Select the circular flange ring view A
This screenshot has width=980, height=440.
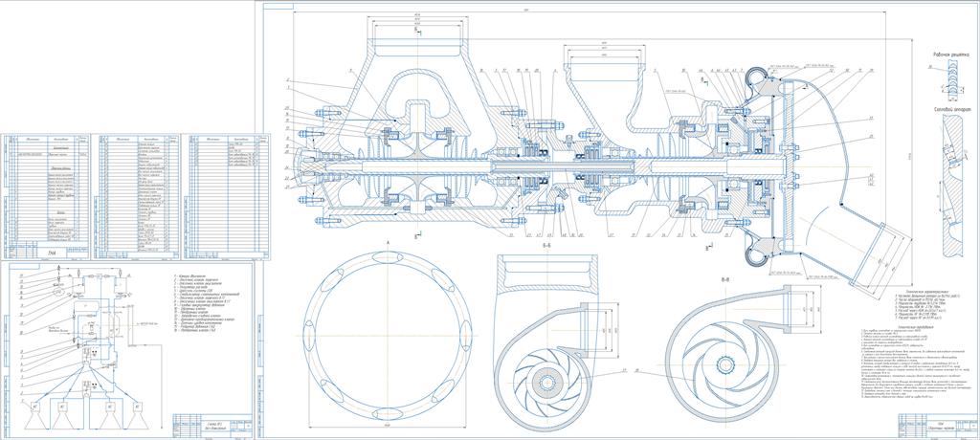tap(388, 337)
